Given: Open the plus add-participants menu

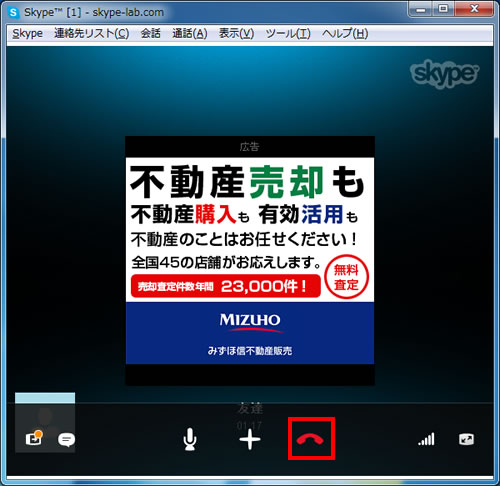Looking at the screenshot, I should click(x=250, y=439).
